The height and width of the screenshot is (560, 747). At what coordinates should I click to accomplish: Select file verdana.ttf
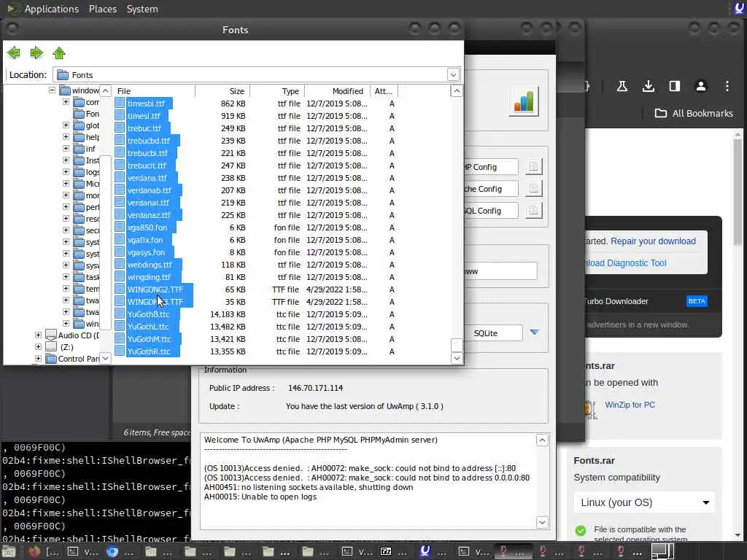[147, 178]
